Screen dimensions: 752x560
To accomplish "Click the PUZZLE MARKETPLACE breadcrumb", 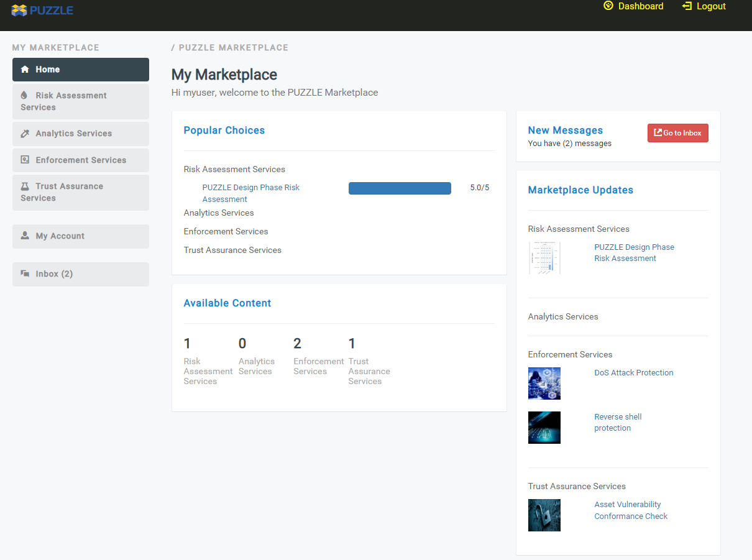I will click(233, 48).
